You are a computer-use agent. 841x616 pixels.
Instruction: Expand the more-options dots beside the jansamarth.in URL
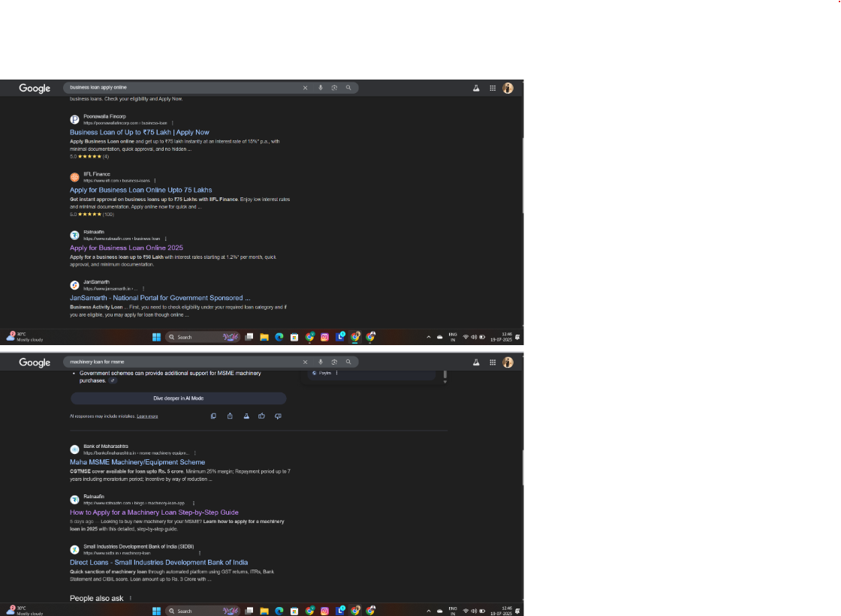[x=143, y=289]
